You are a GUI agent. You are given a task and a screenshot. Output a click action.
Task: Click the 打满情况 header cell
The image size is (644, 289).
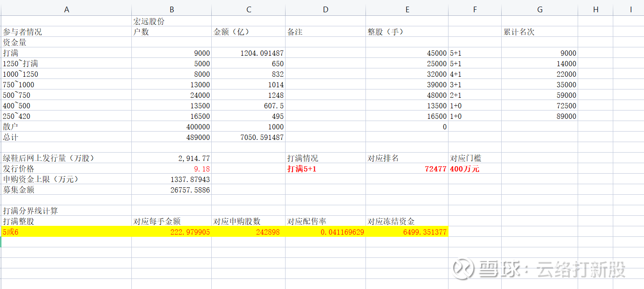pos(326,158)
